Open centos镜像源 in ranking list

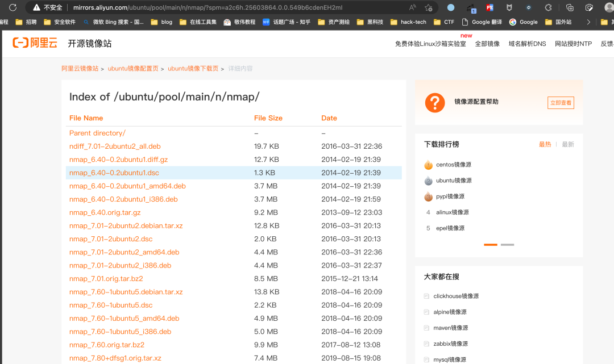[454, 165]
